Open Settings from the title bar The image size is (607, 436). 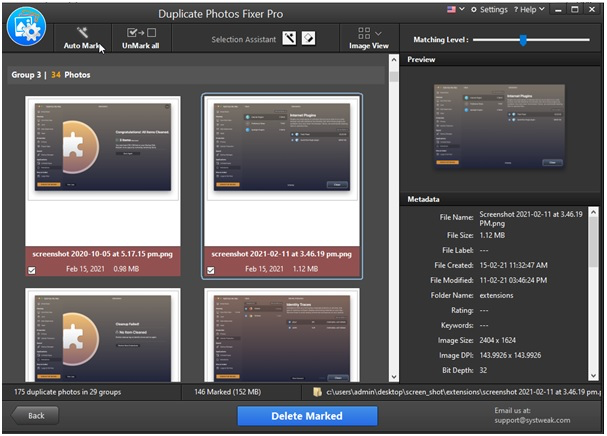[x=489, y=10]
